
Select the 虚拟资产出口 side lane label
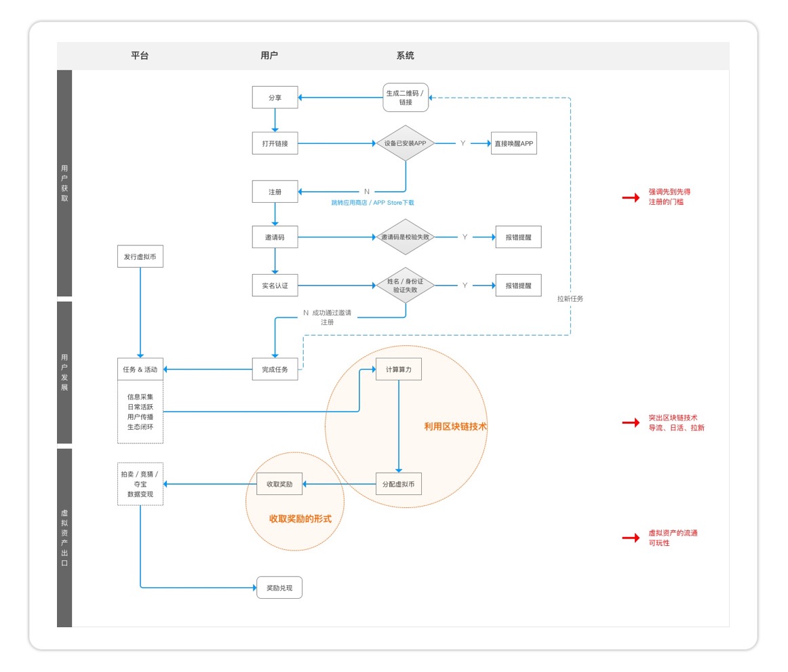pos(64,538)
